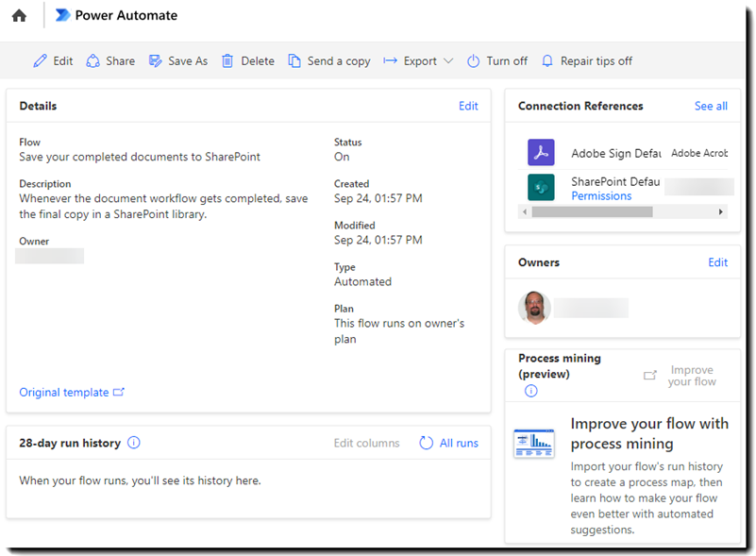Choose Send a copy in toolbar
Image resolution: width=756 pixels, height=556 pixels.
tap(329, 61)
